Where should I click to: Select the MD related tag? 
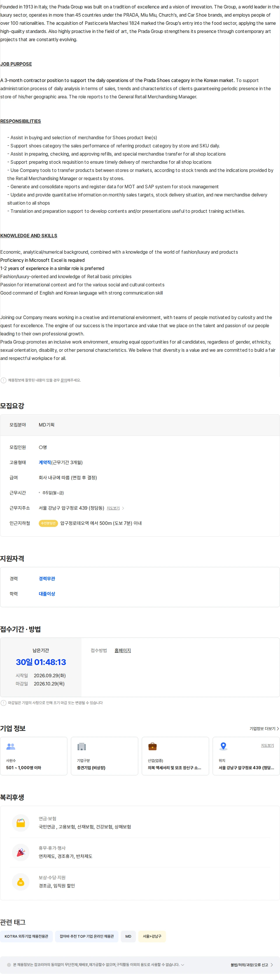pos(128,936)
